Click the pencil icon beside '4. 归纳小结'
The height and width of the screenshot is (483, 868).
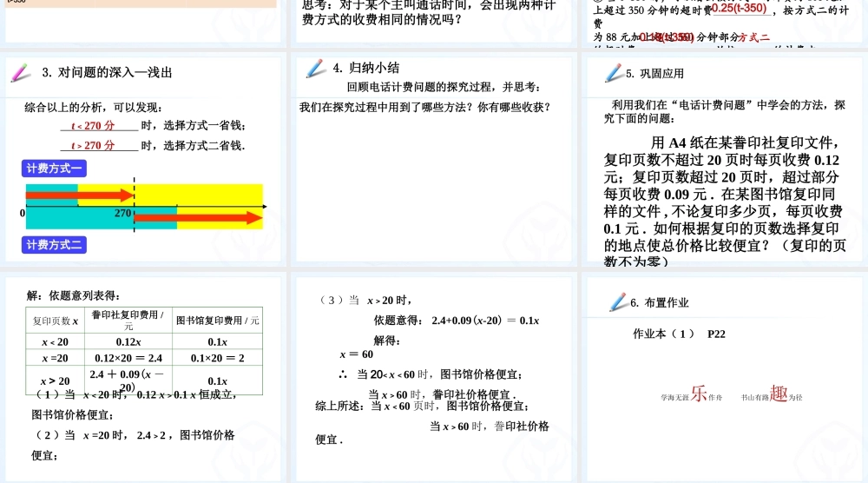[x=316, y=69]
